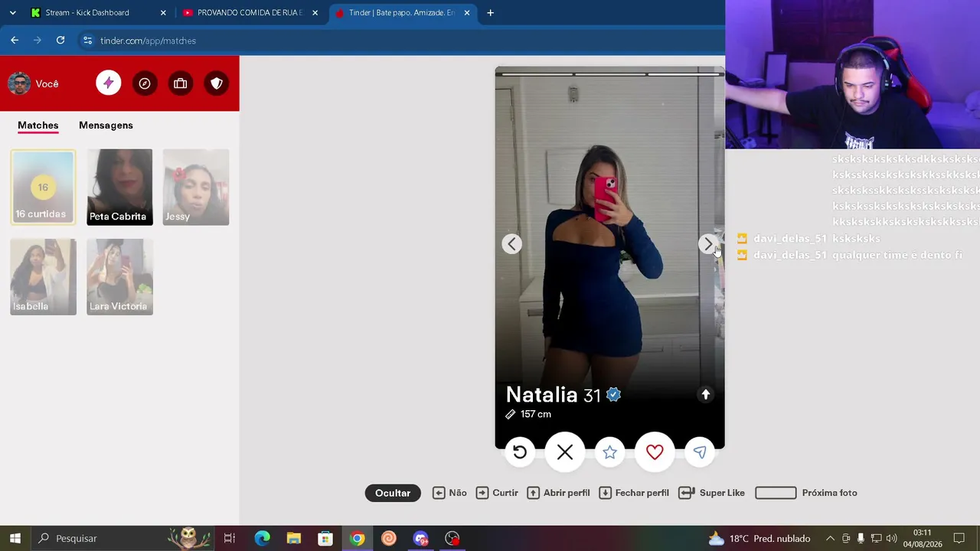980x551 pixels.
Task: Click the Boost lightning bolt icon
Action: (108, 83)
